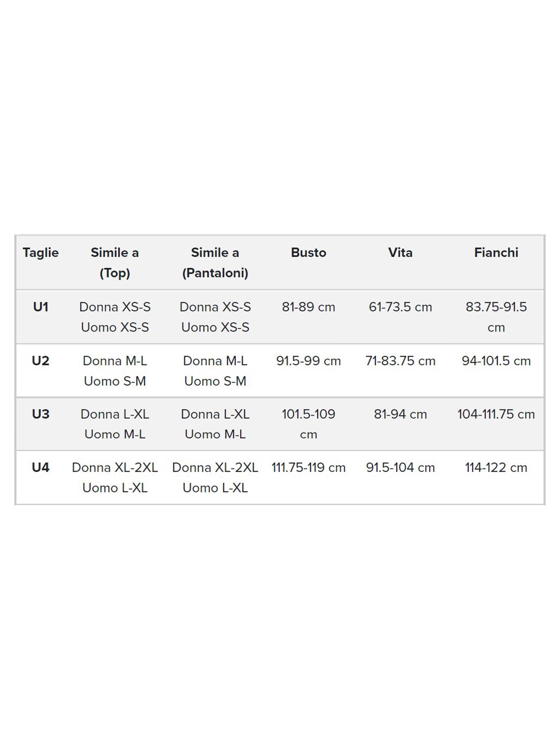Select the U2 size row label
The image size is (560, 747).
[41, 361]
